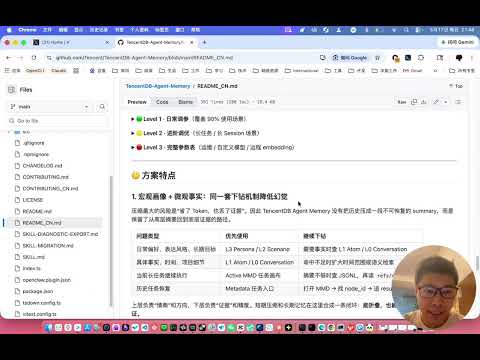
Task: Click the file tree search icon
Action: click(102, 107)
